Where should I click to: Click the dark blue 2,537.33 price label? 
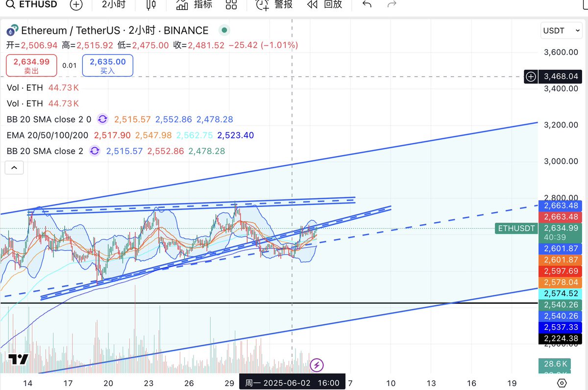pos(561,327)
